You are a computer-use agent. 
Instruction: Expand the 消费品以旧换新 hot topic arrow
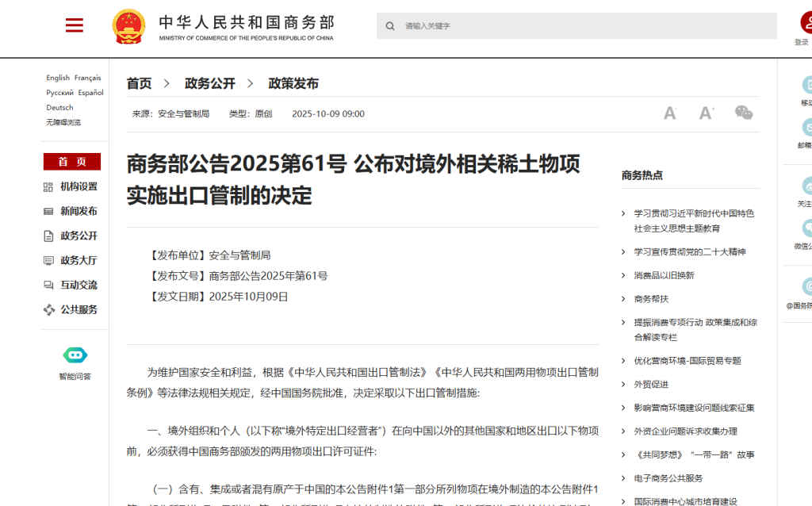tap(624, 275)
